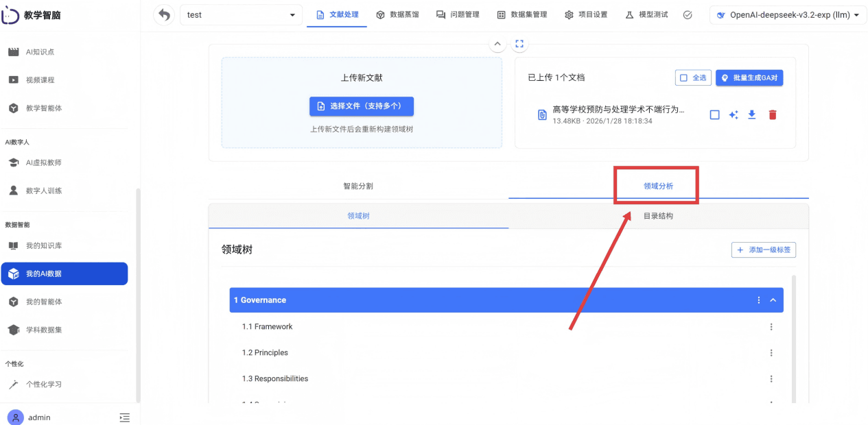Collapse the sidebar with bottom toggle icon
868x425 pixels.
coord(124,417)
